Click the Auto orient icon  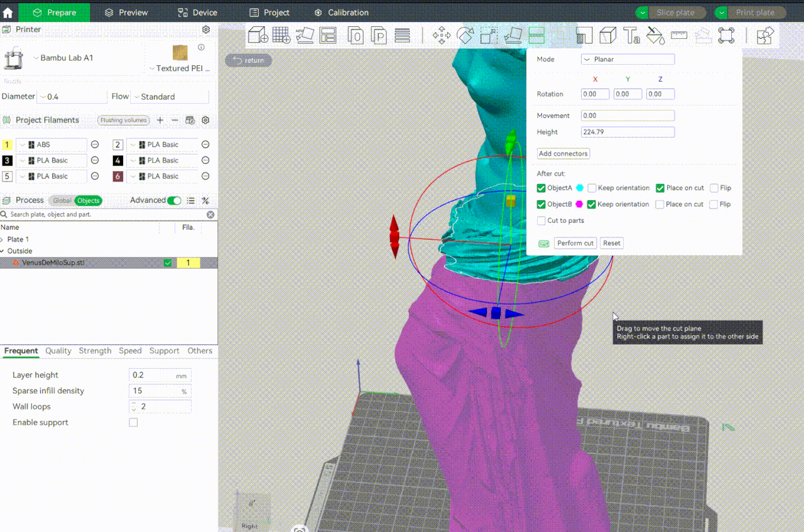[x=305, y=35]
